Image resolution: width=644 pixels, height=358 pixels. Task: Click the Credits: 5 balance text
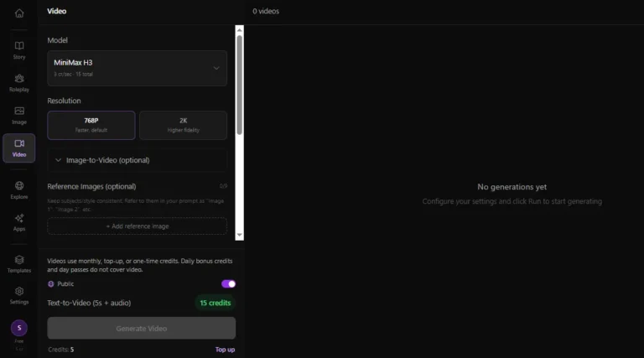[60, 350]
